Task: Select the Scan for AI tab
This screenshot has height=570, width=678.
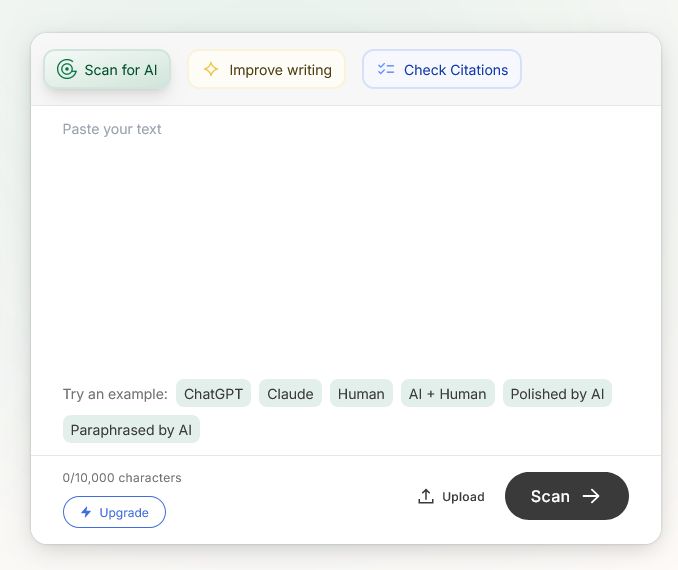Action: 107,69
